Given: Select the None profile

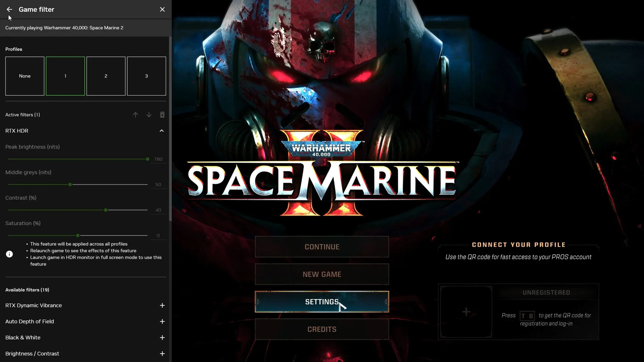Looking at the screenshot, I should click(x=25, y=76).
